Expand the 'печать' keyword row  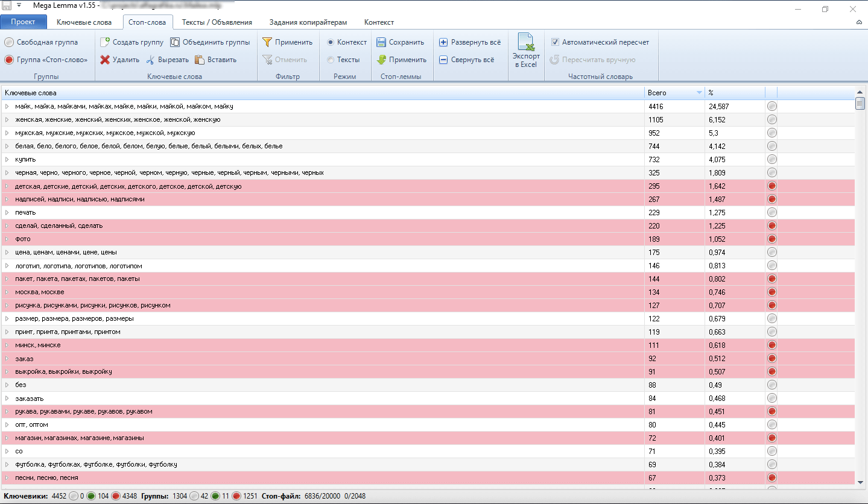click(7, 213)
